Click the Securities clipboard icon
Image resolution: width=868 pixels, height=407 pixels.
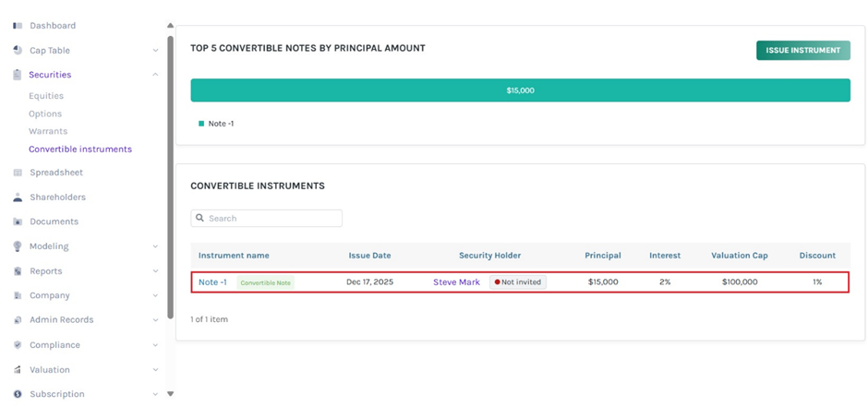(18, 75)
